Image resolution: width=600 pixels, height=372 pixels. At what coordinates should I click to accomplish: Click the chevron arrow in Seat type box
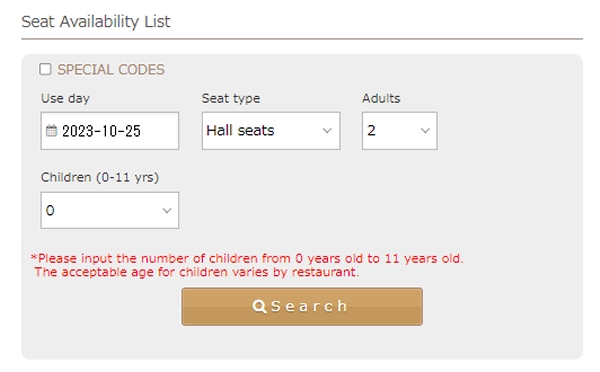[327, 131]
